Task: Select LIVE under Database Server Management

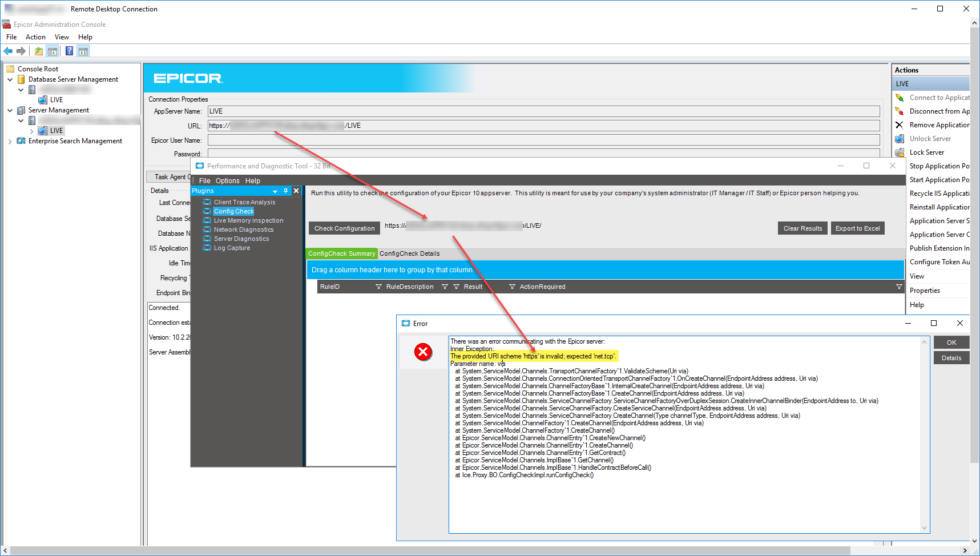Action: [57, 100]
